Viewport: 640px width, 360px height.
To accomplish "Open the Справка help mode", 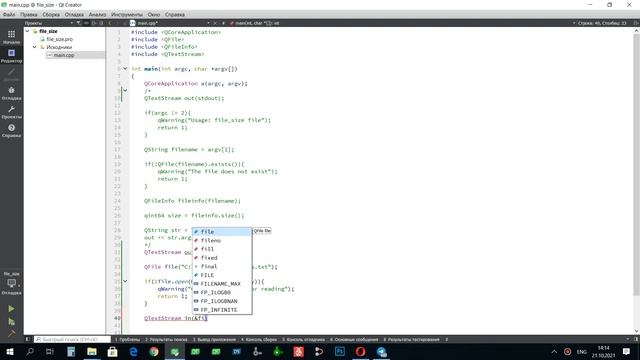I will point(11,131).
